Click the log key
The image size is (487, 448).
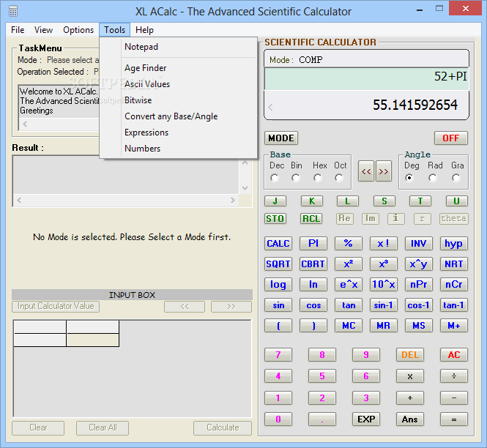point(278,284)
